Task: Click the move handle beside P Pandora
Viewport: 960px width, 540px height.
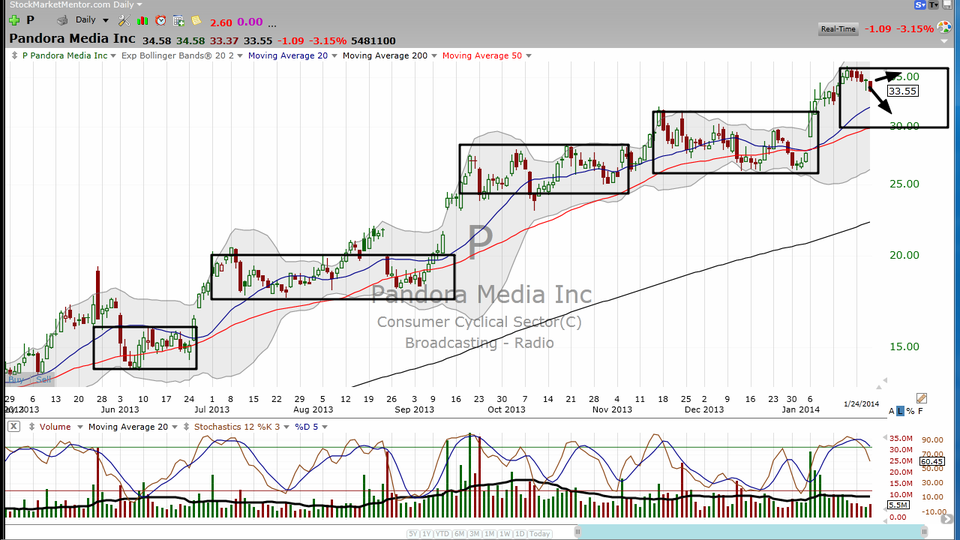Action: pyautogui.click(x=15, y=56)
